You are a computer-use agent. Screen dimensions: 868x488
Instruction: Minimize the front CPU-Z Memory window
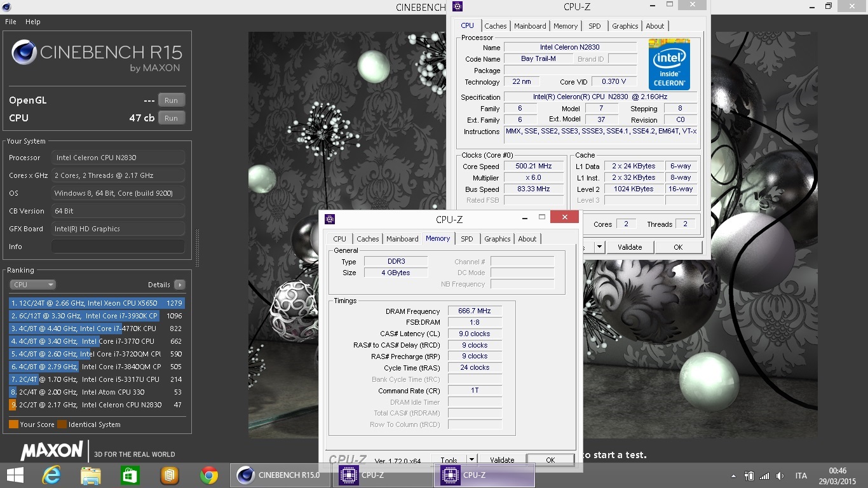(525, 217)
